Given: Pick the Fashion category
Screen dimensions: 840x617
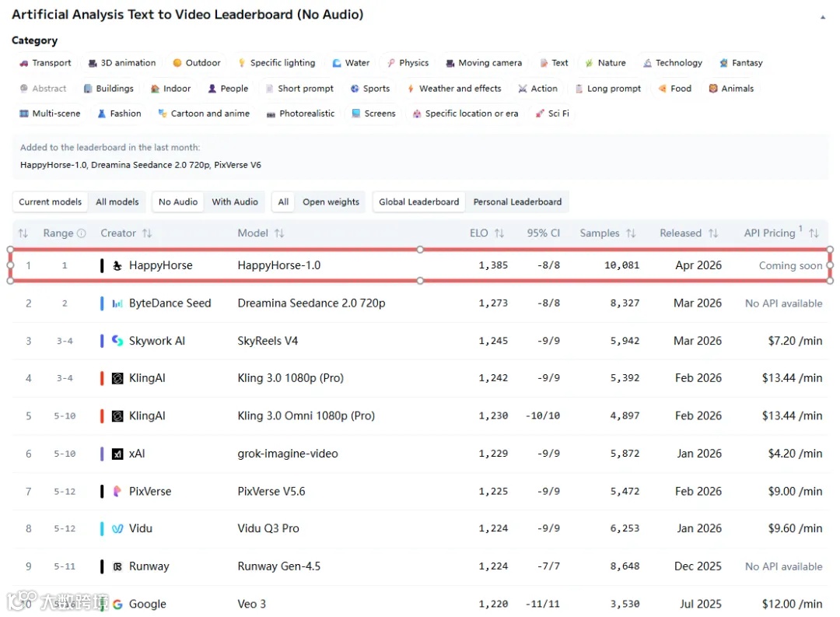Looking at the screenshot, I should pyautogui.click(x=120, y=114).
